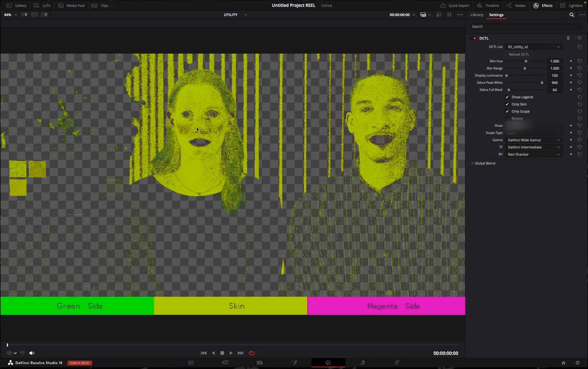Switch to the Library tab
Viewport: 588px width, 369px height.
coord(477,15)
